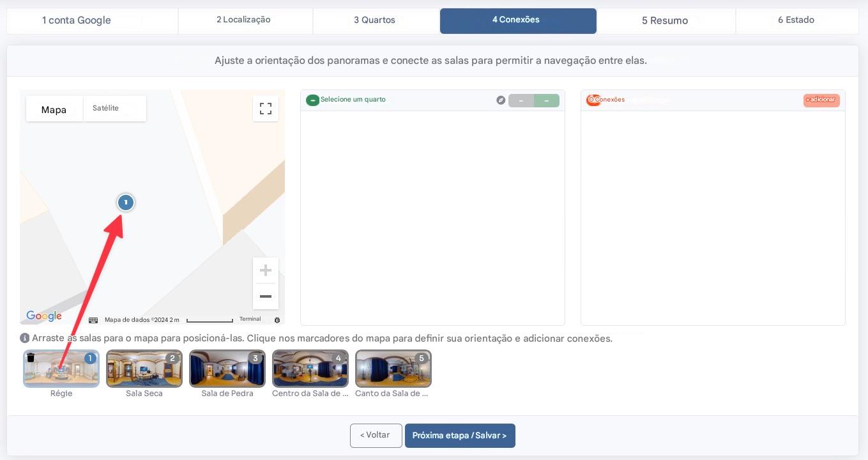Open the 5 Resumo step tab
This screenshot has height=460, width=868.
point(665,20)
